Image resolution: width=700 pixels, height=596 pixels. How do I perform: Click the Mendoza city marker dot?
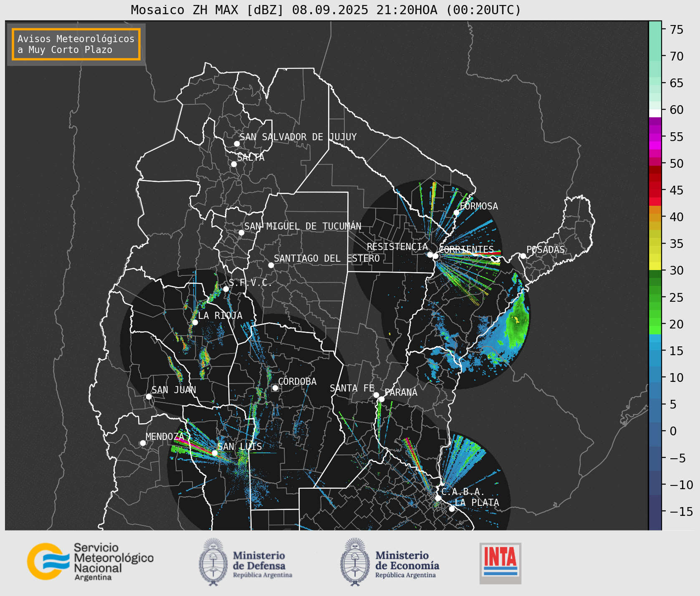[143, 443]
